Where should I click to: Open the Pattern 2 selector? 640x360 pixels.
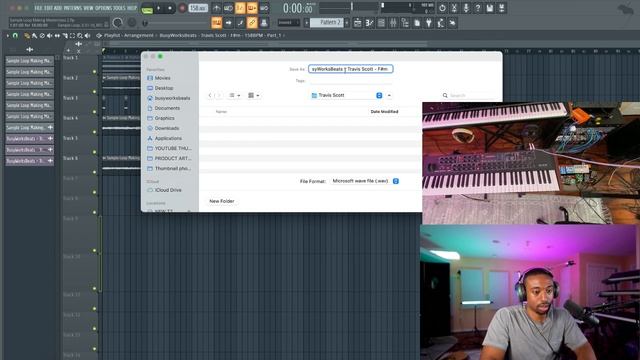tap(327, 22)
